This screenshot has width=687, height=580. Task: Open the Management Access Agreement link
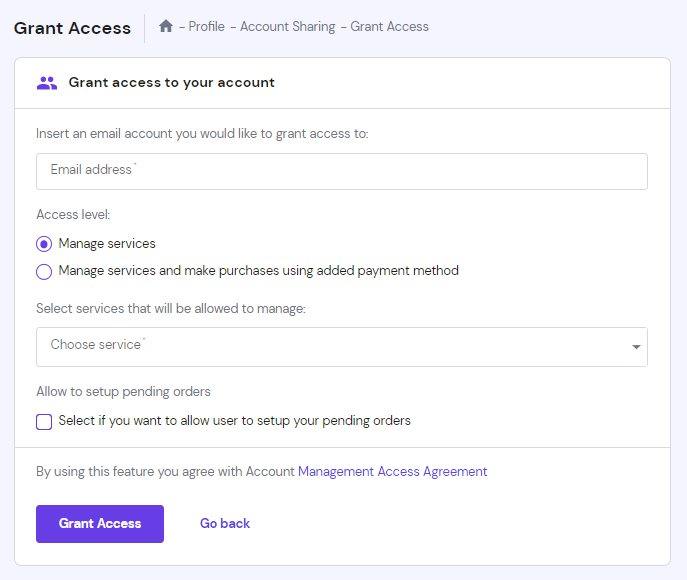(x=392, y=471)
